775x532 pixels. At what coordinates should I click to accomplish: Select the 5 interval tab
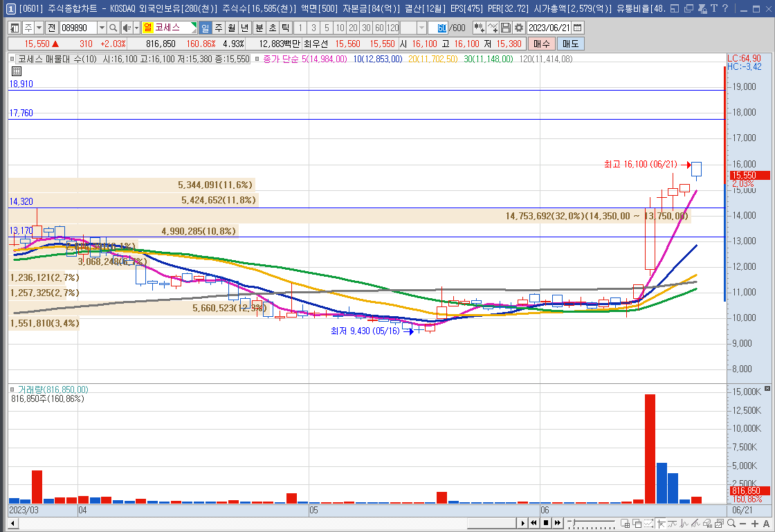[x=327, y=28]
